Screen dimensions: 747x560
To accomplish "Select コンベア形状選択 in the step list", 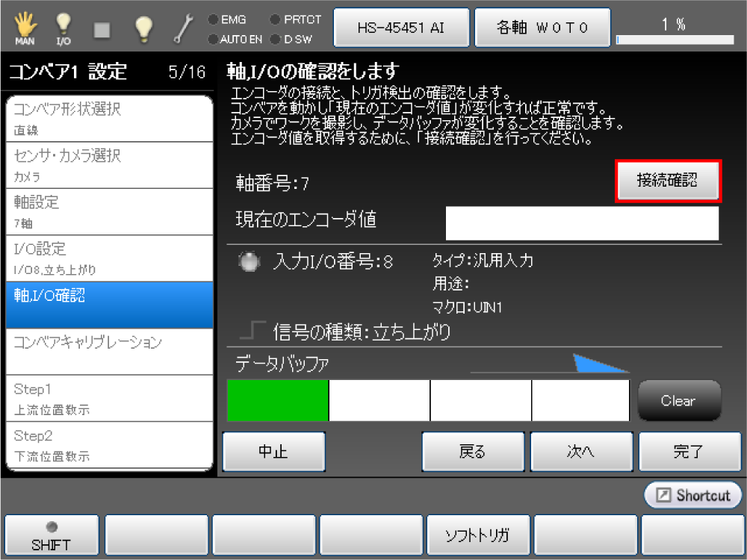I will (110, 118).
